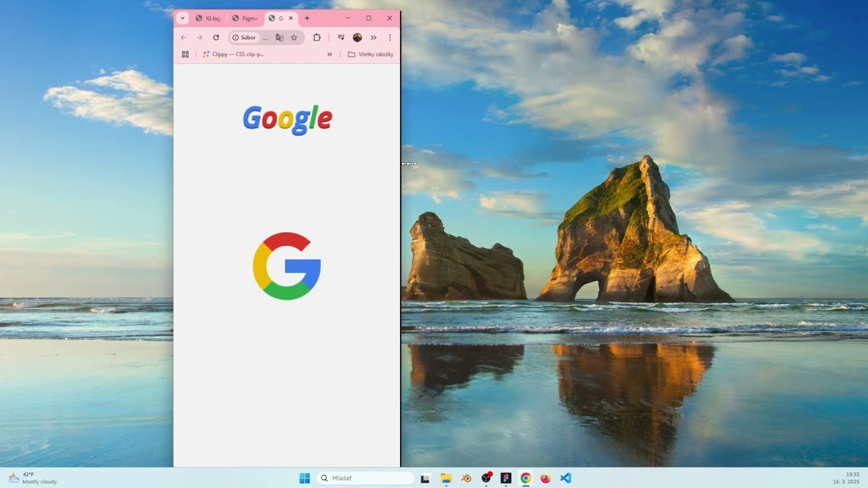The height and width of the screenshot is (488, 868).
Task: Open the Chrome profile avatar
Action: [x=357, y=37]
